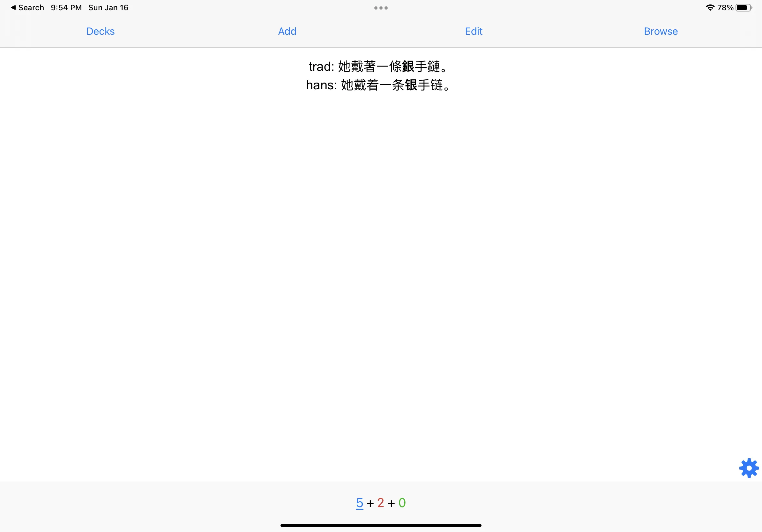762x532 pixels.
Task: Tap the Sun Jan 16 date label
Action: [108, 7]
